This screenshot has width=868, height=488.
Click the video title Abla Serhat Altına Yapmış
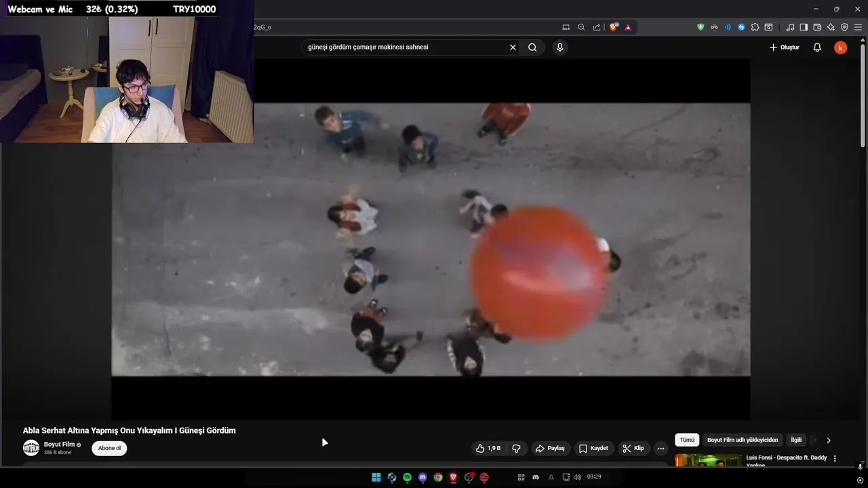[130, 430]
